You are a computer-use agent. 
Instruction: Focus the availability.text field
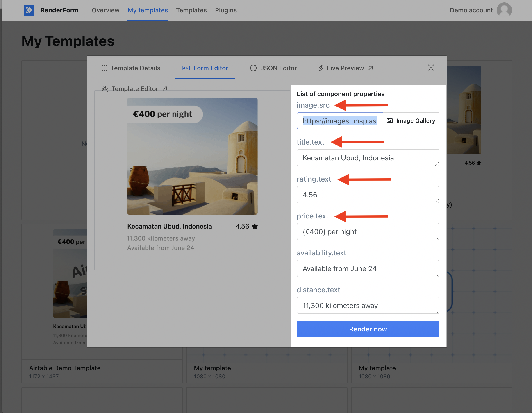click(x=368, y=269)
